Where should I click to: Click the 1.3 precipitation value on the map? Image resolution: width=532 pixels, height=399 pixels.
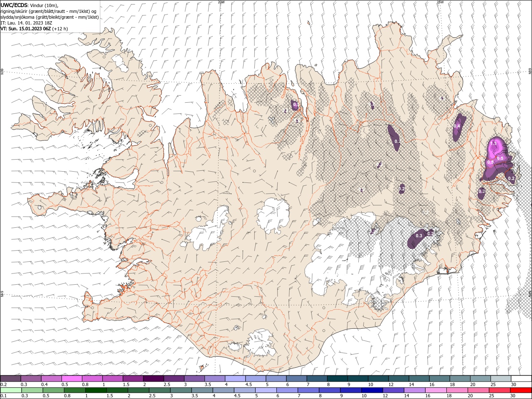click(493, 143)
